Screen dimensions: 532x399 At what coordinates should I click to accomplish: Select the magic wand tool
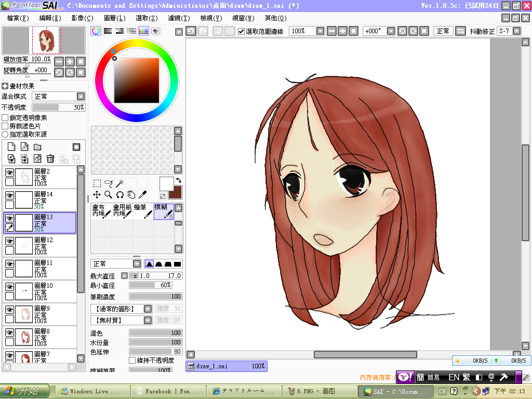(x=120, y=183)
